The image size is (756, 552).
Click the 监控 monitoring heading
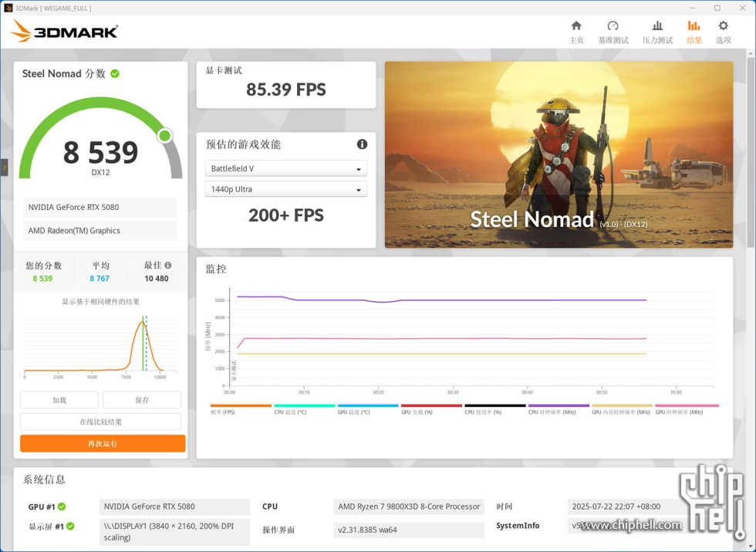[x=216, y=269]
